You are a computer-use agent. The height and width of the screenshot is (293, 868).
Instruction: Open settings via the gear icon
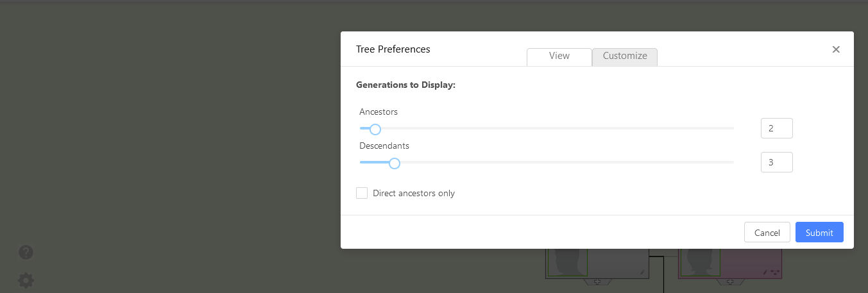(x=26, y=280)
